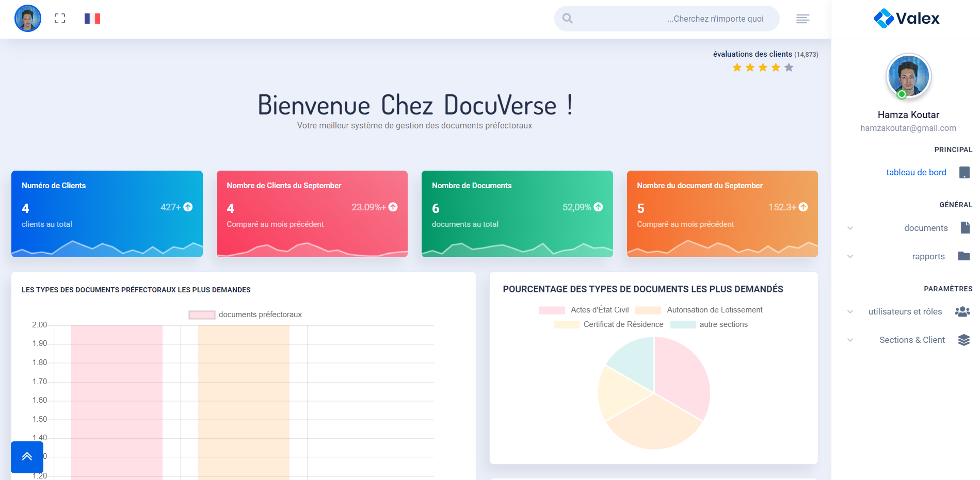Click the fifth grey rating star

[789, 68]
